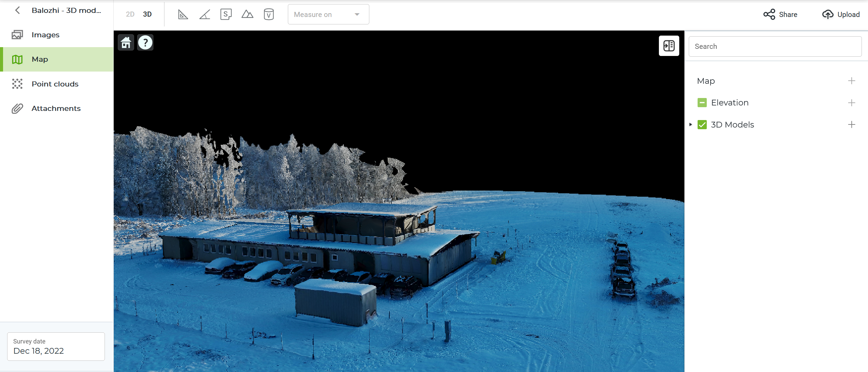Select the distance measurement tool

click(x=183, y=14)
